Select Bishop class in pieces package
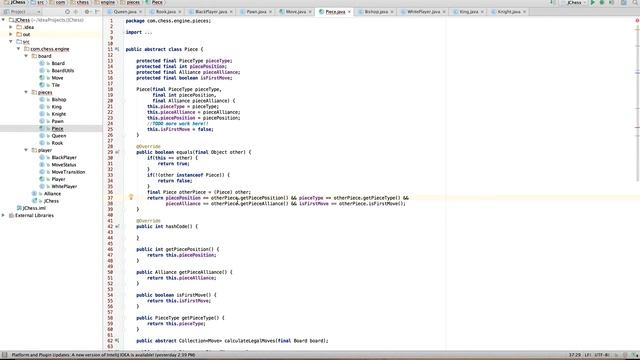Image resolution: width=640 pixels, height=360 pixels. 59,100
